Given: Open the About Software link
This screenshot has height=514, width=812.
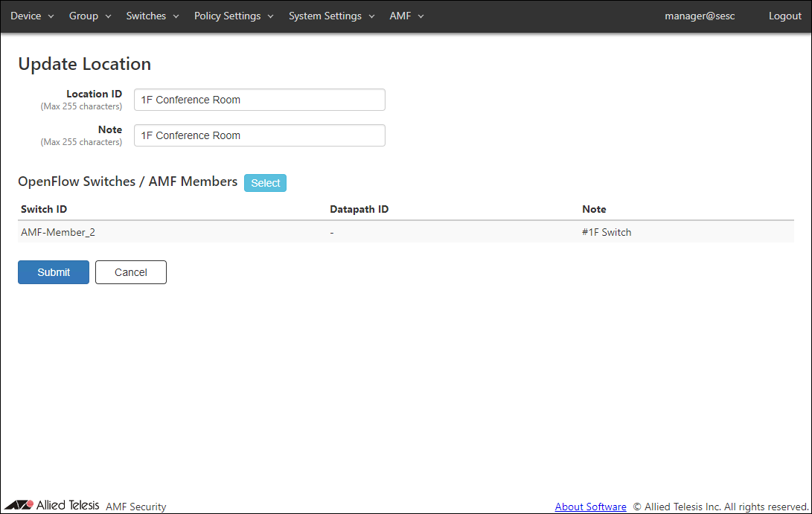Looking at the screenshot, I should coord(590,507).
